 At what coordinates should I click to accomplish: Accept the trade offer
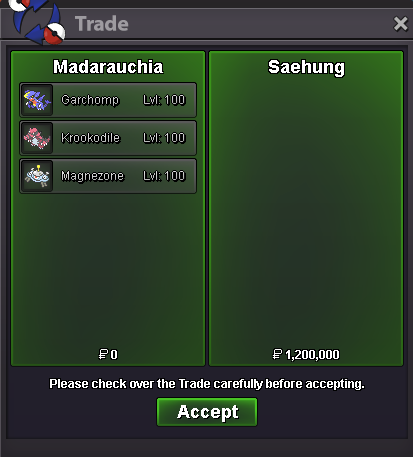[x=207, y=412]
